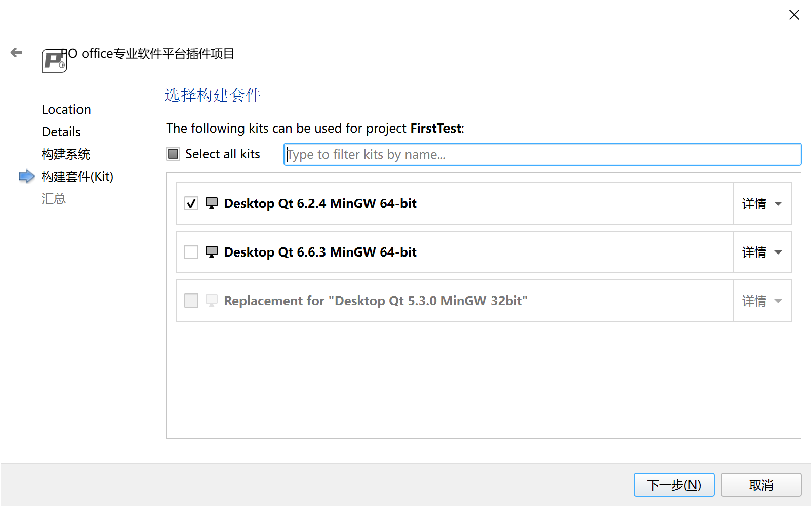Toggle the Select all kits checkbox
The height and width of the screenshot is (507, 812).
coord(174,154)
